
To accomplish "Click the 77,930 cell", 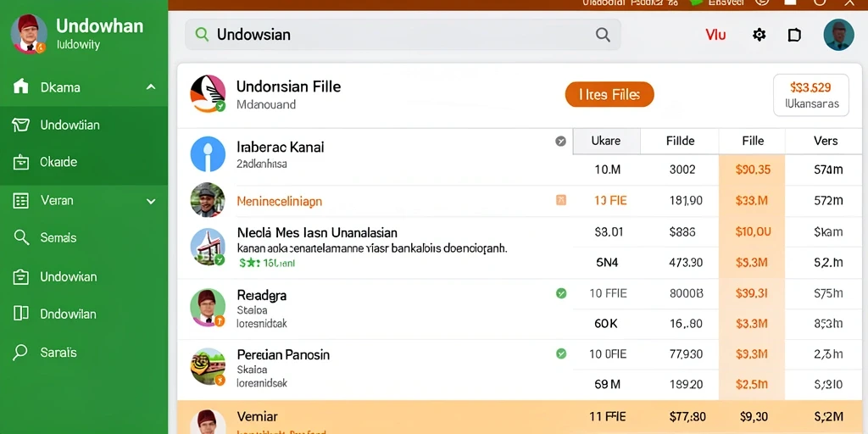I will click(685, 353).
